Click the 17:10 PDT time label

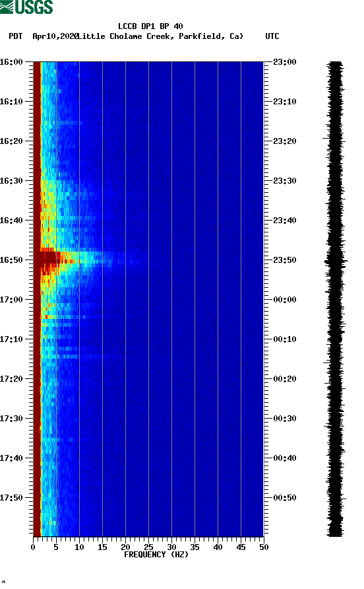coord(11,339)
